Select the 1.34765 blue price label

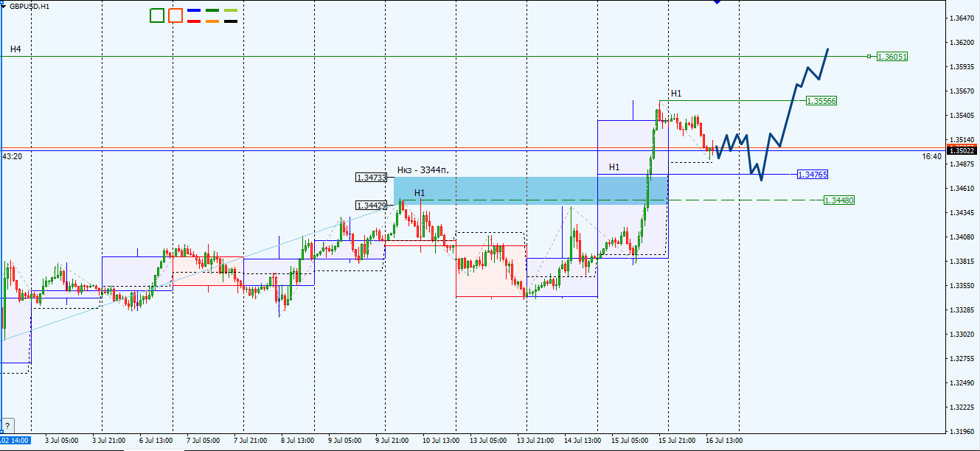pos(813,175)
